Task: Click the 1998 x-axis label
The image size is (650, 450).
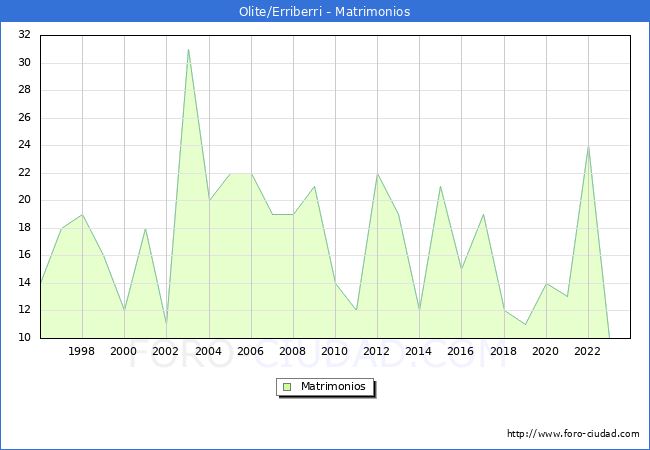Action: (82, 351)
